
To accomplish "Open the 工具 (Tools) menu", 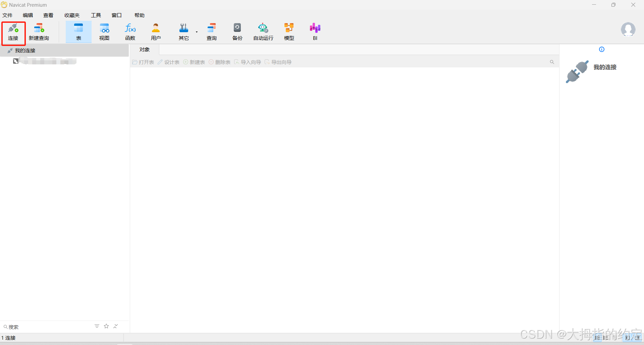I will pos(96,15).
